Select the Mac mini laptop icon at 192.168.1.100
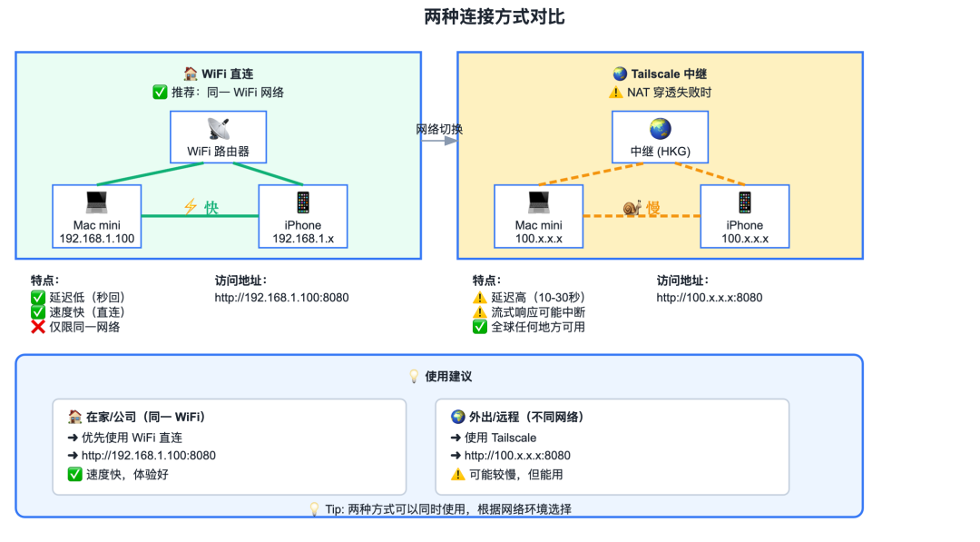 pos(96,203)
